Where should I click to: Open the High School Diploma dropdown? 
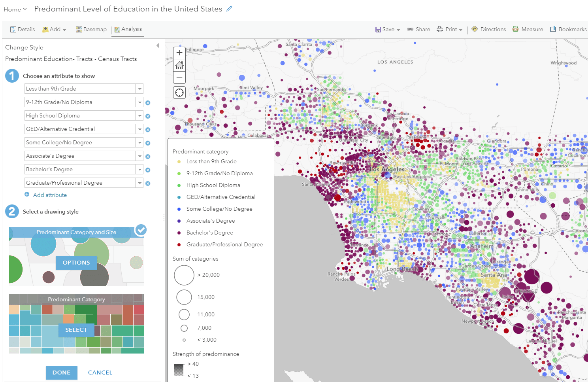[139, 116]
